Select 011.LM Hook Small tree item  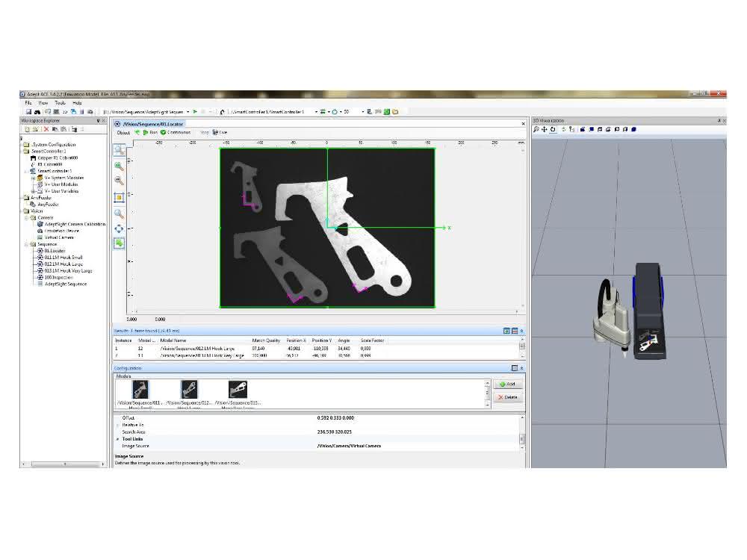pos(63,258)
